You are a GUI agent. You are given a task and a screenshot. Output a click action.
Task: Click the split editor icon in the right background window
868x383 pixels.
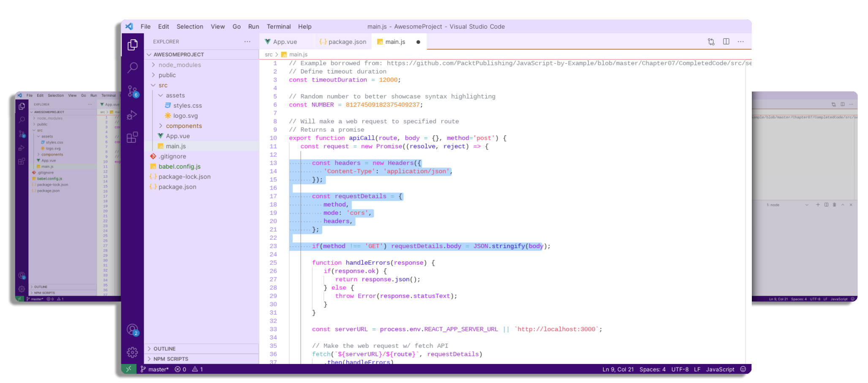[843, 104]
